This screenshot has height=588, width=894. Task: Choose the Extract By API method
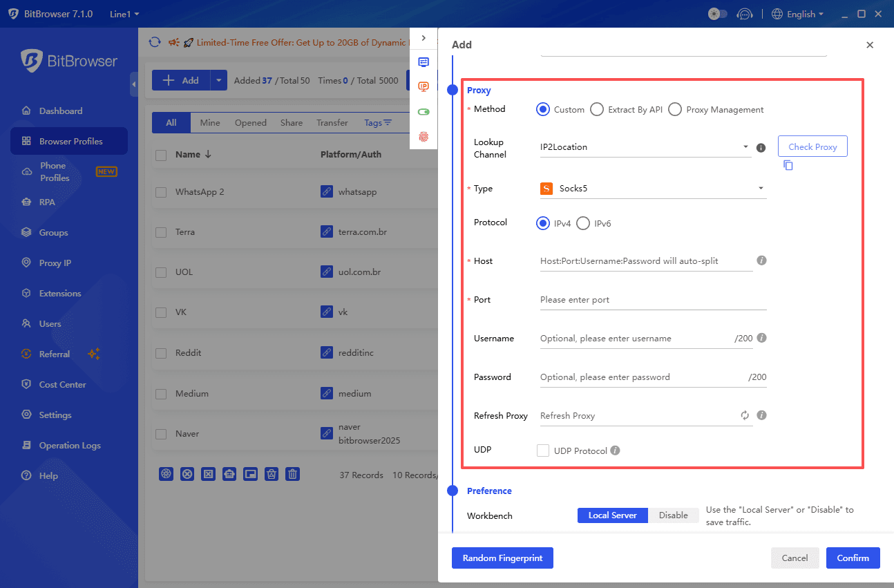(597, 109)
